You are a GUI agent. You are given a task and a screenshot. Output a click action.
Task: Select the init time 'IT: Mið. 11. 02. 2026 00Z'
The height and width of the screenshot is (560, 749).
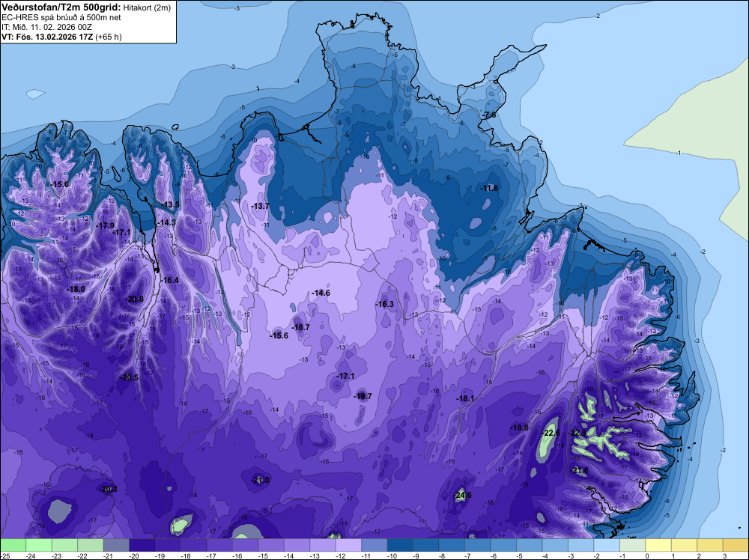click(46, 27)
